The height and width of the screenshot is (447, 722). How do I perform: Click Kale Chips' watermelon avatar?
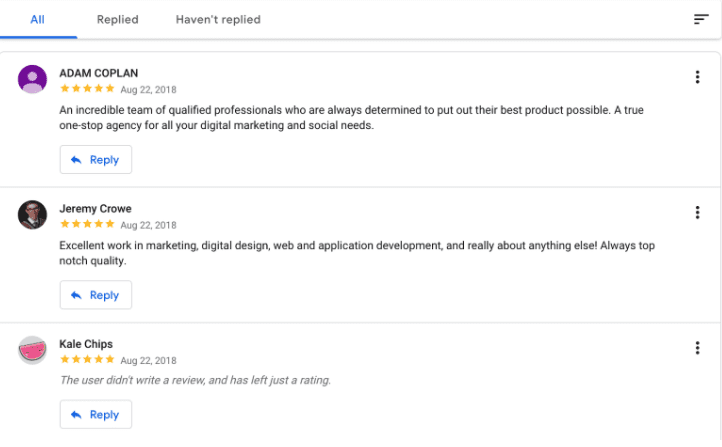[33, 350]
